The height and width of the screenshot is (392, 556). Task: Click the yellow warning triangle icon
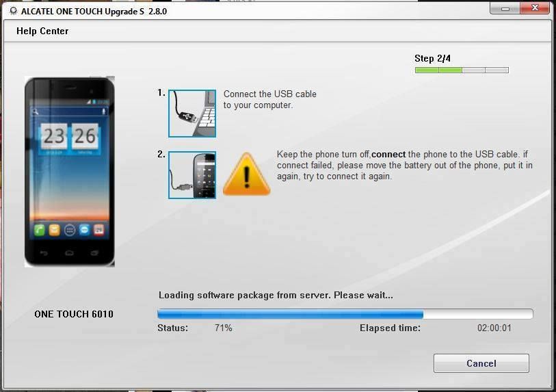click(246, 175)
